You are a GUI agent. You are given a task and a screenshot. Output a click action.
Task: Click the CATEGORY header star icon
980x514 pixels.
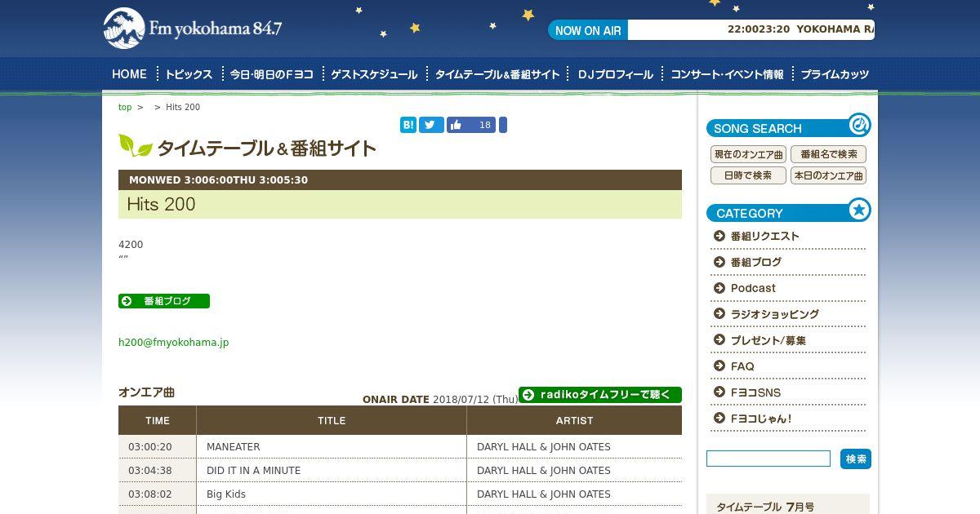pos(859,210)
